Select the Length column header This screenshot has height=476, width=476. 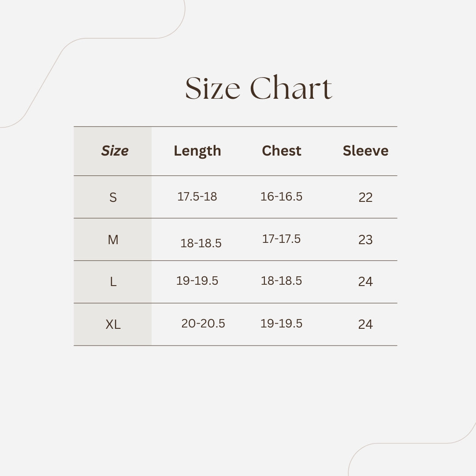197,151
